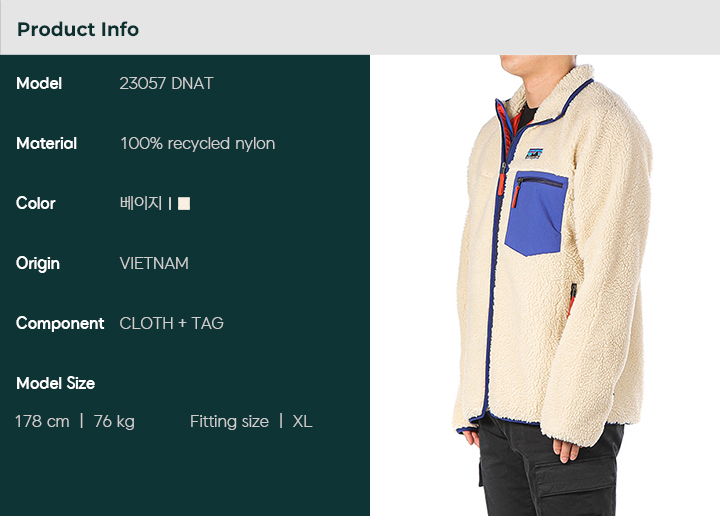Click the Korean color name 베이지
The image size is (720, 516).
click(141, 203)
